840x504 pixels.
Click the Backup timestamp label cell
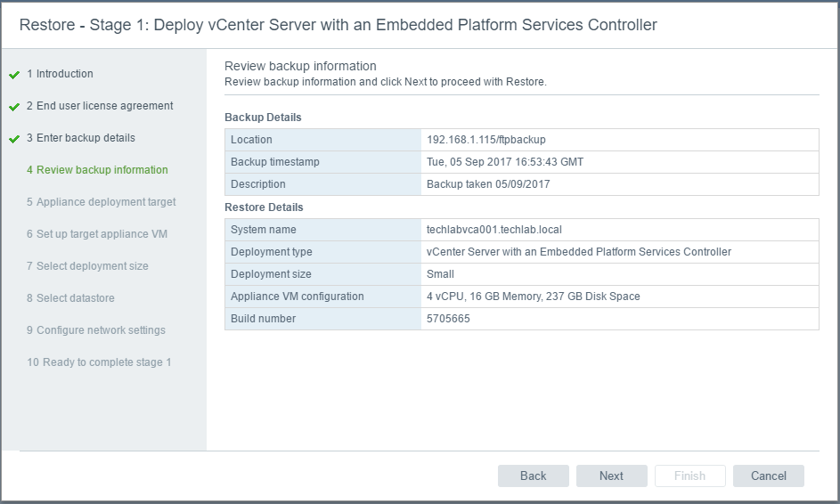(x=323, y=162)
